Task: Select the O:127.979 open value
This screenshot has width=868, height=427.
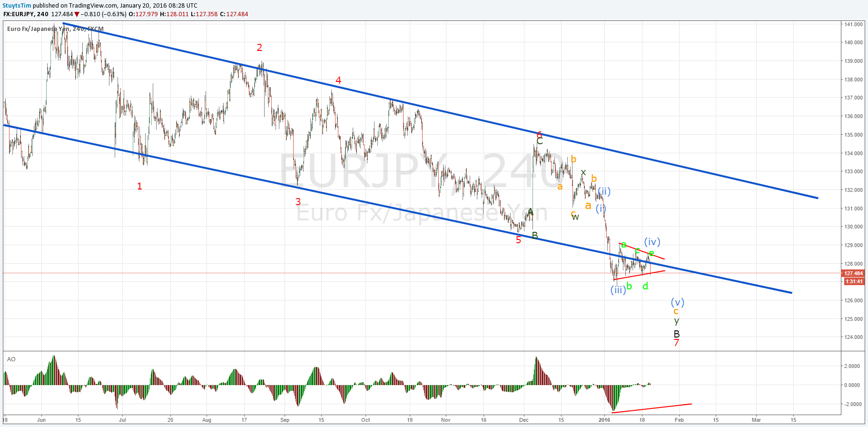Action: pos(143,14)
